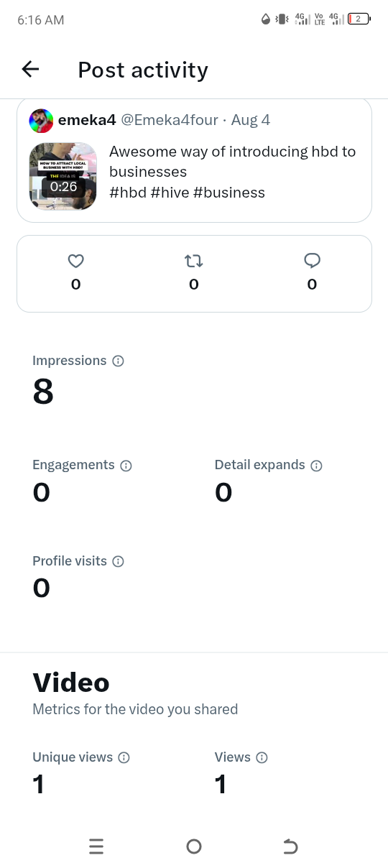Tap the Android back navigation button
This screenshot has width=388, height=868.
pyautogui.click(x=290, y=847)
